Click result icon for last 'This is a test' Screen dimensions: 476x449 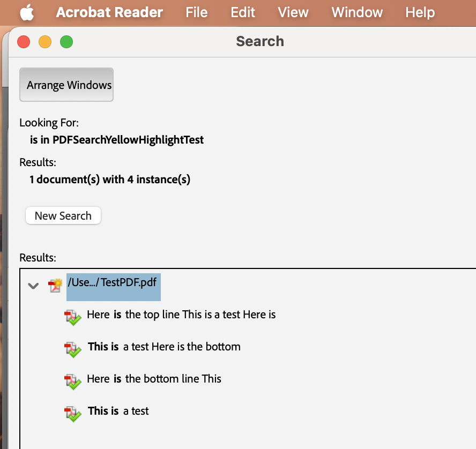point(72,414)
